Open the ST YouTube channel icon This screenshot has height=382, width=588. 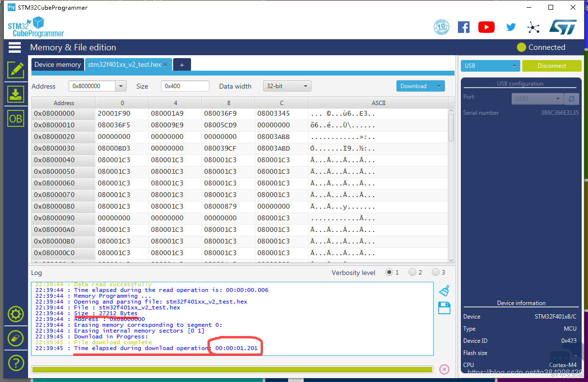[486, 27]
